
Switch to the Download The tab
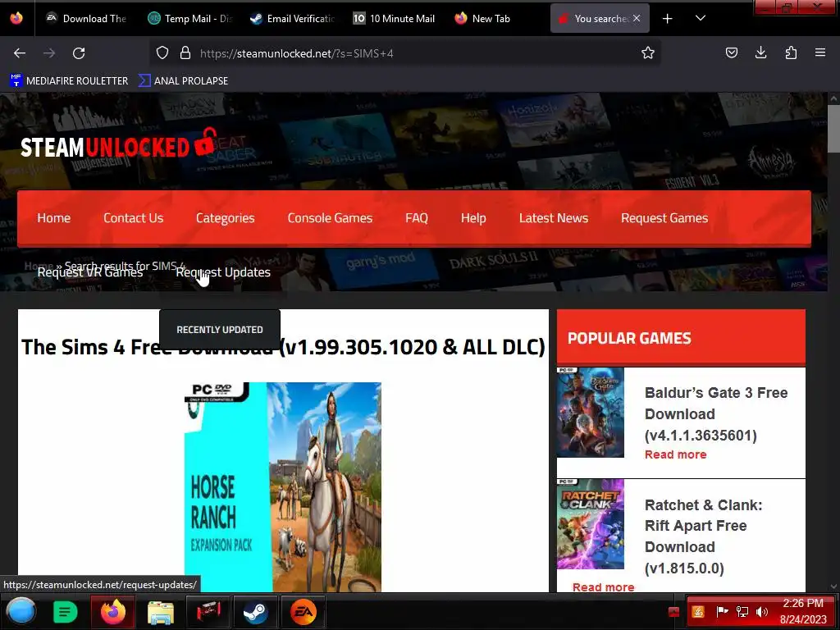click(x=86, y=19)
